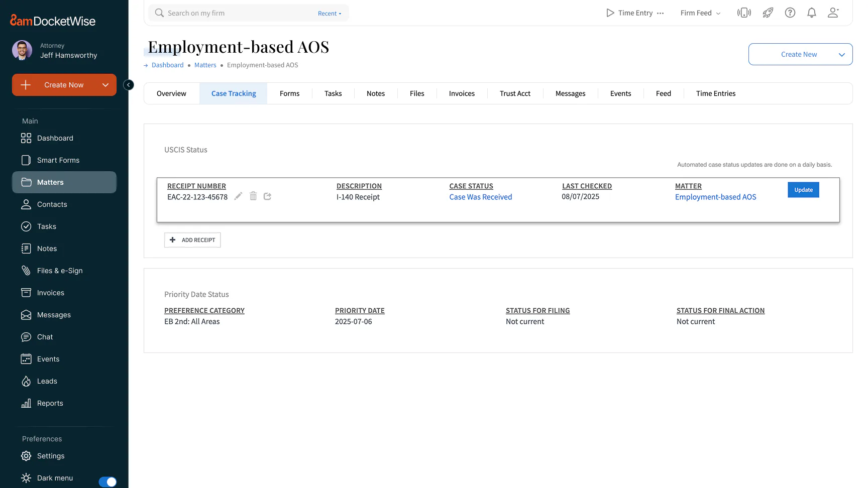Click the Search on my firm field
868x488 pixels.
point(236,13)
